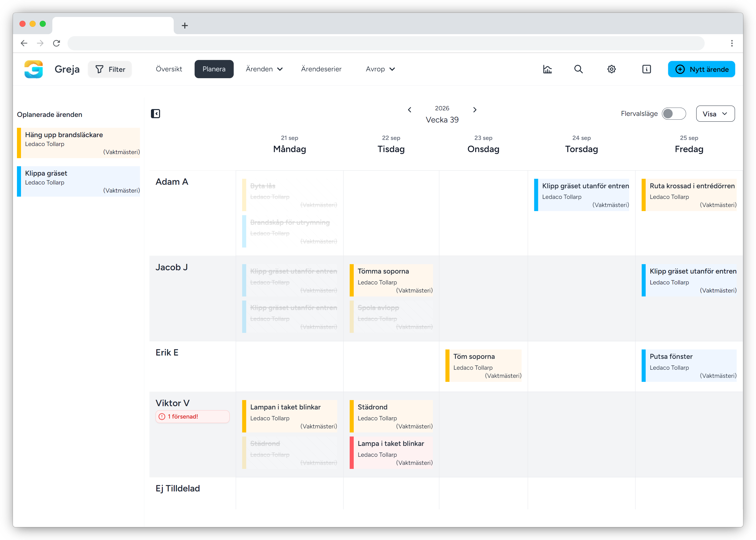Reload the browser page
This screenshot has height=540, width=756.
tap(56, 43)
